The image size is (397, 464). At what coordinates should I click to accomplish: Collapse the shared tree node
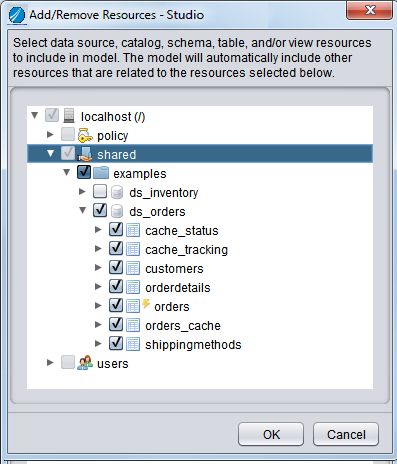(x=51, y=154)
